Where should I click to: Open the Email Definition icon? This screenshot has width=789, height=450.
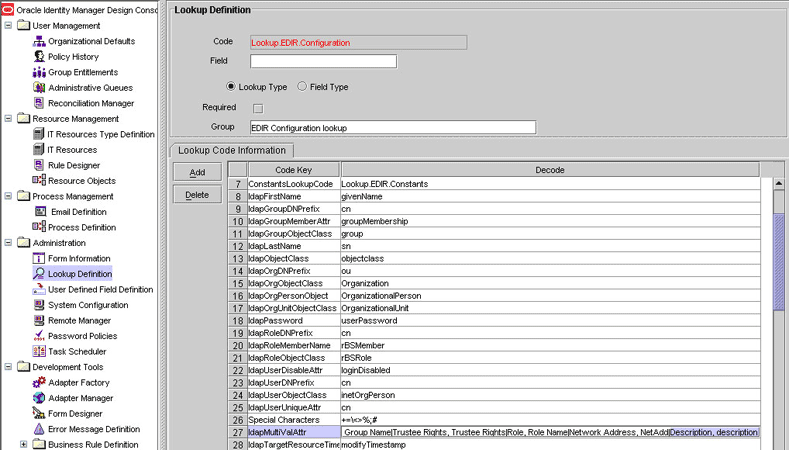coord(41,211)
